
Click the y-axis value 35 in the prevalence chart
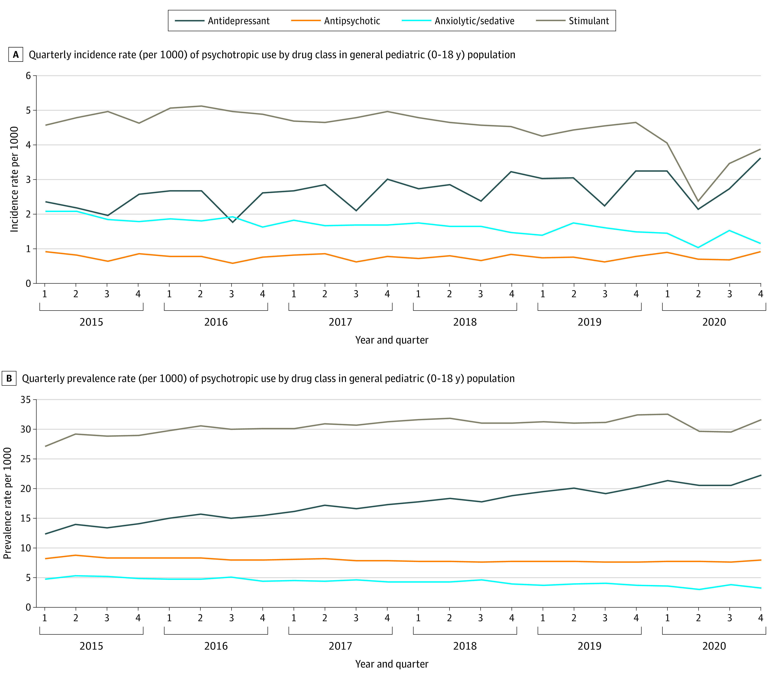[26, 400]
